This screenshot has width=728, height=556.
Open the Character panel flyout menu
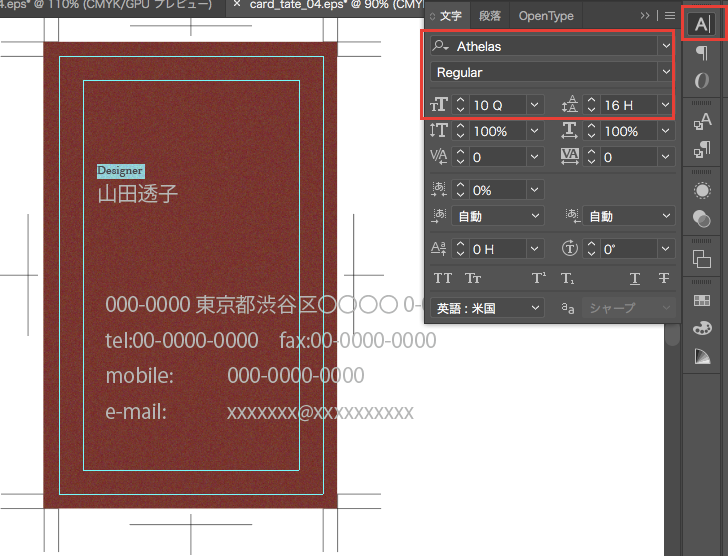click(x=670, y=16)
